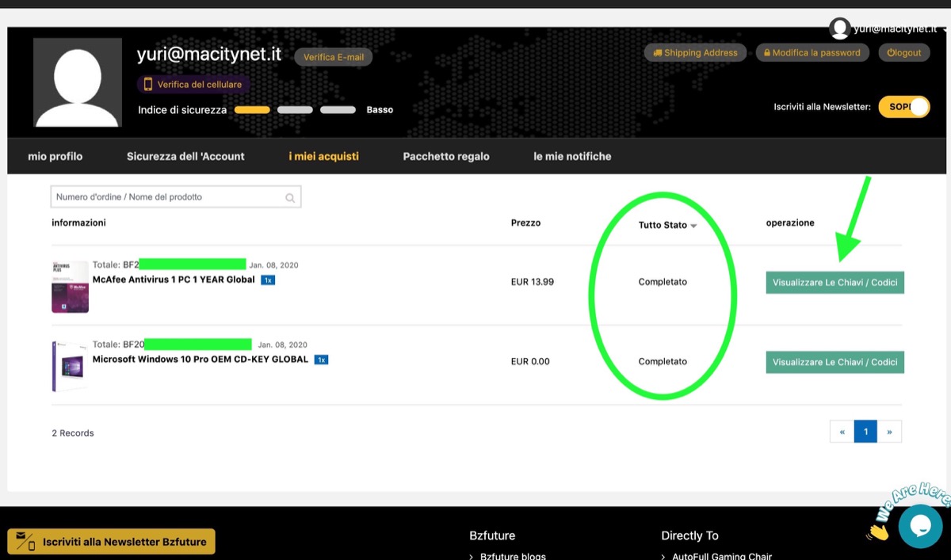Open Sicurezza dell'Account tab

click(x=185, y=156)
